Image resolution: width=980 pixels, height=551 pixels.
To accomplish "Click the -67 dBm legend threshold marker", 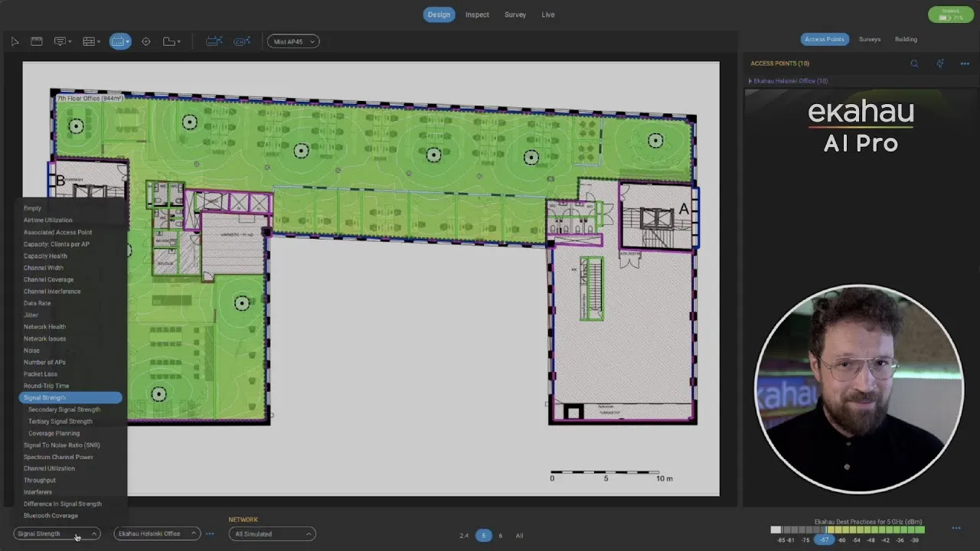I will tap(824, 540).
